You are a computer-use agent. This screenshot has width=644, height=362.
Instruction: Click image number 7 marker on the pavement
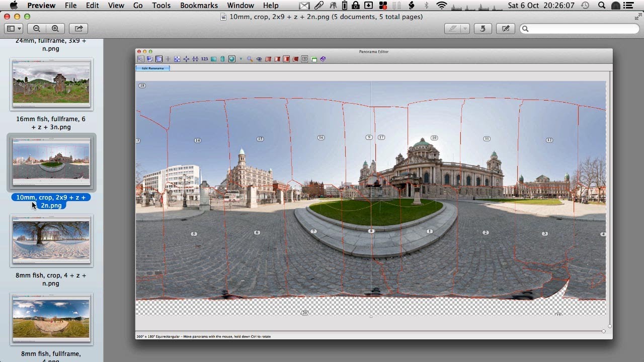(313, 231)
